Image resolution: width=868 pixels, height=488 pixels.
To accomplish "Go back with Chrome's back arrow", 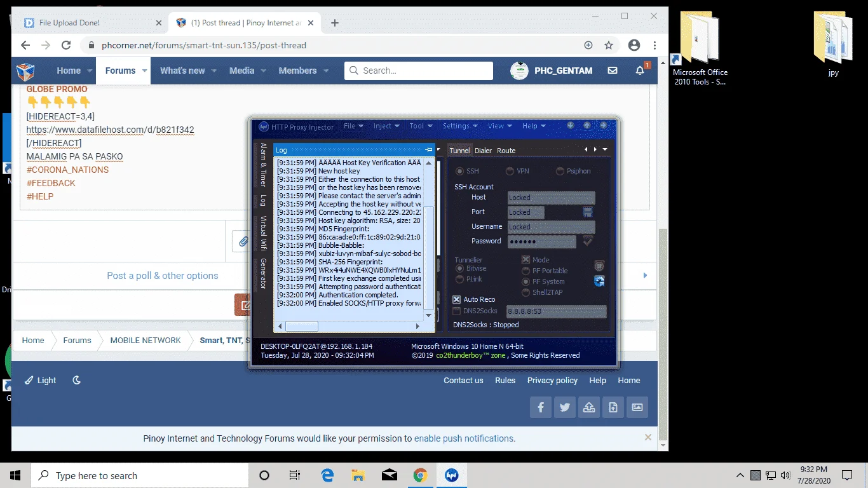I will tap(25, 45).
